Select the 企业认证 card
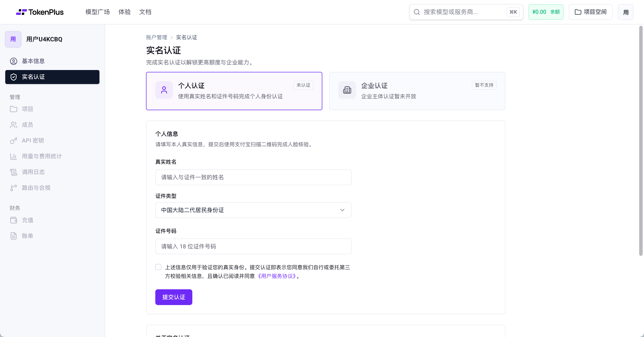This screenshot has width=644, height=337. pos(417,91)
